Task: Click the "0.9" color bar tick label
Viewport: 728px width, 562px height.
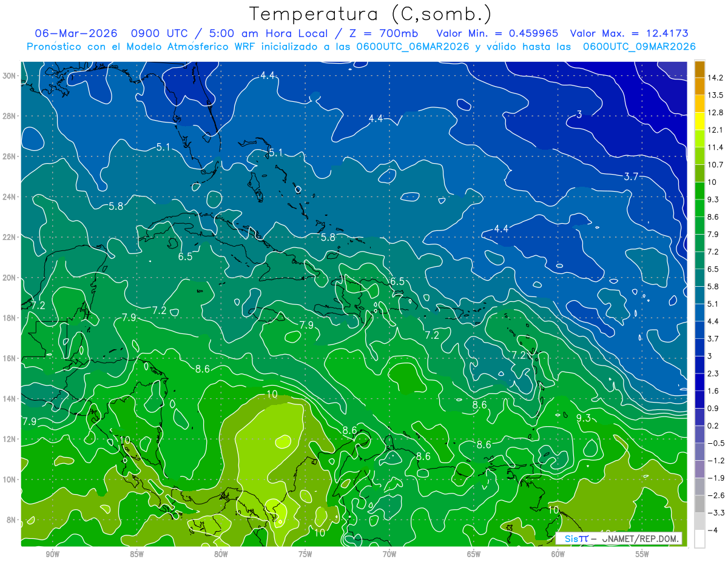Action: point(713,409)
